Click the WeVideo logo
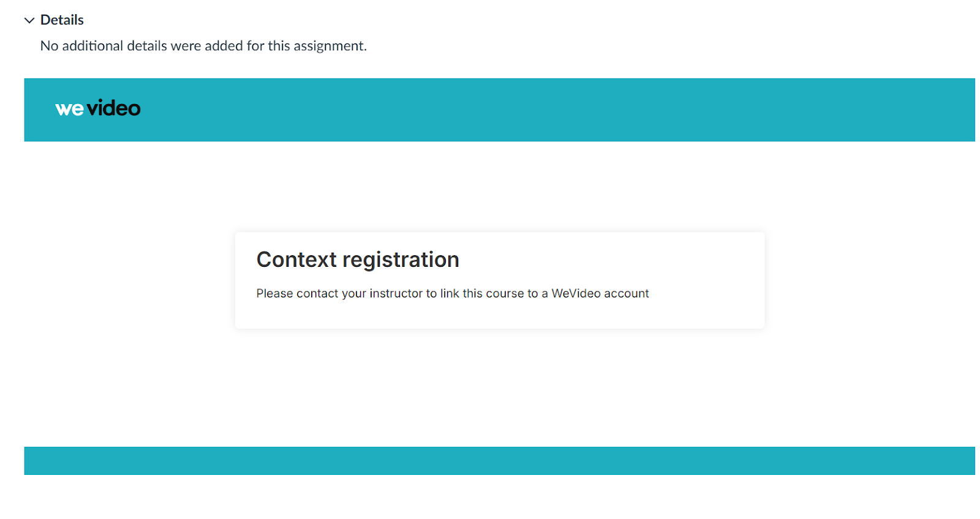Viewport: 980px width, 519px height. click(x=98, y=108)
